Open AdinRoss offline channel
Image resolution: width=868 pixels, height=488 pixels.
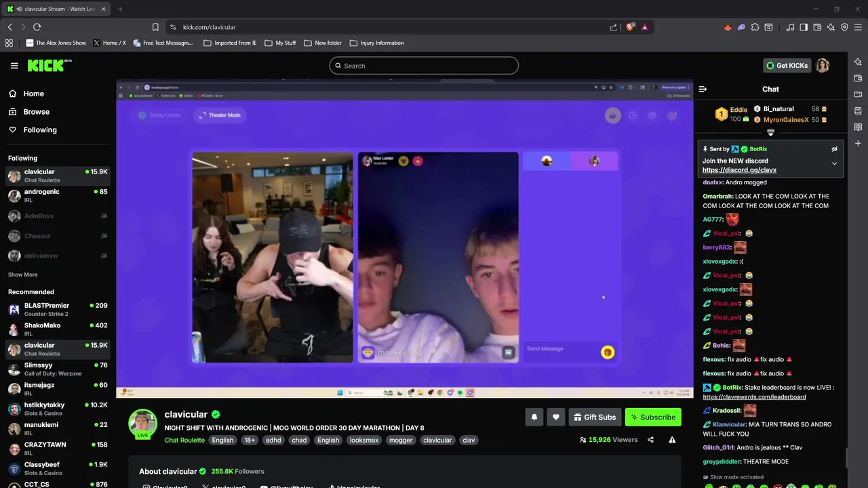click(58, 216)
